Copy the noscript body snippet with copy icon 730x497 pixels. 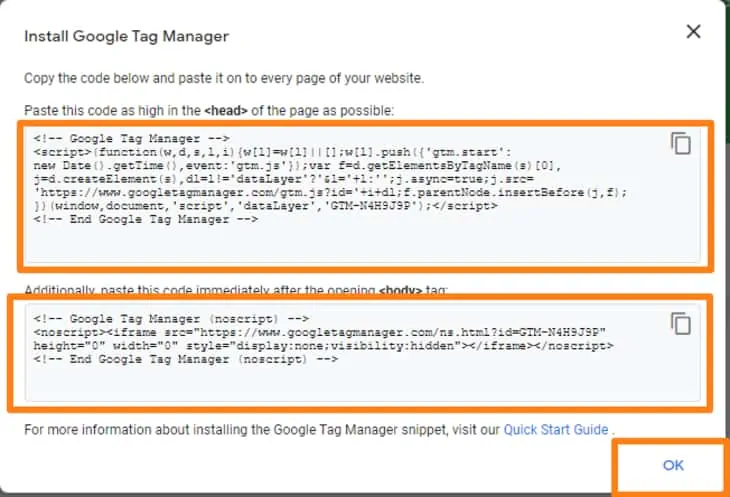point(681,323)
